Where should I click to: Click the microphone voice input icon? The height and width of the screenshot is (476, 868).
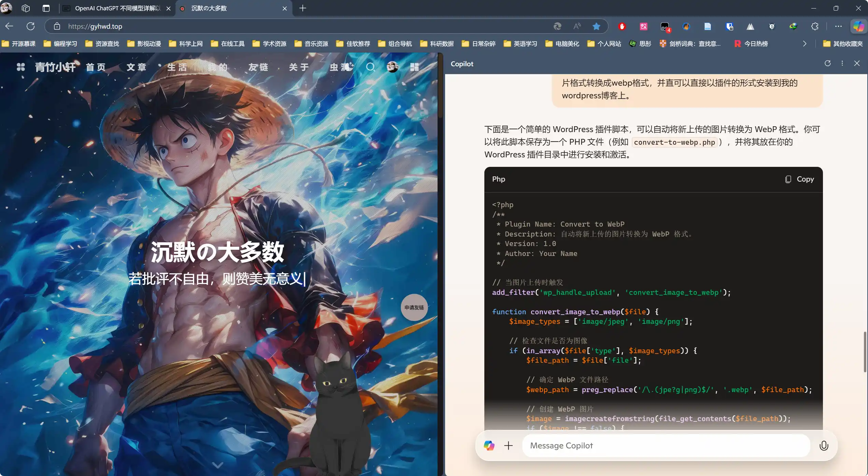pos(824,445)
